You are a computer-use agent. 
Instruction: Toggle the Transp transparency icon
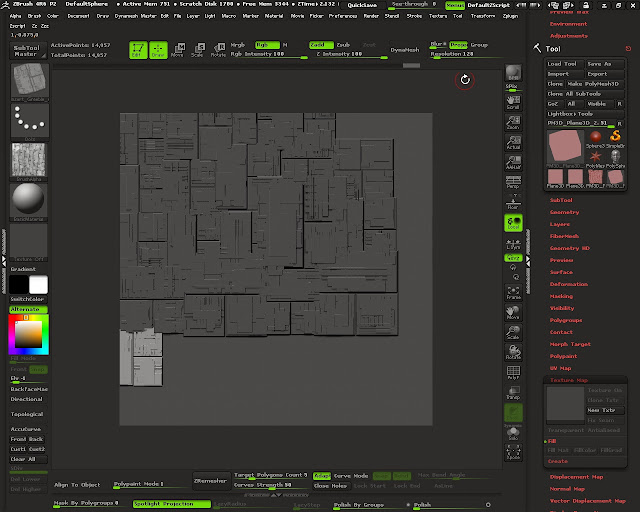(x=513, y=393)
